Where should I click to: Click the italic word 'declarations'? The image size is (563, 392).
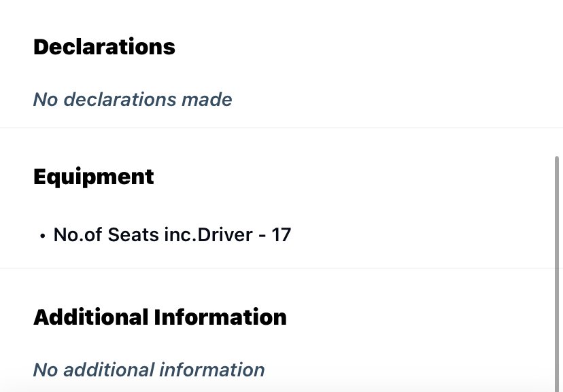(120, 99)
